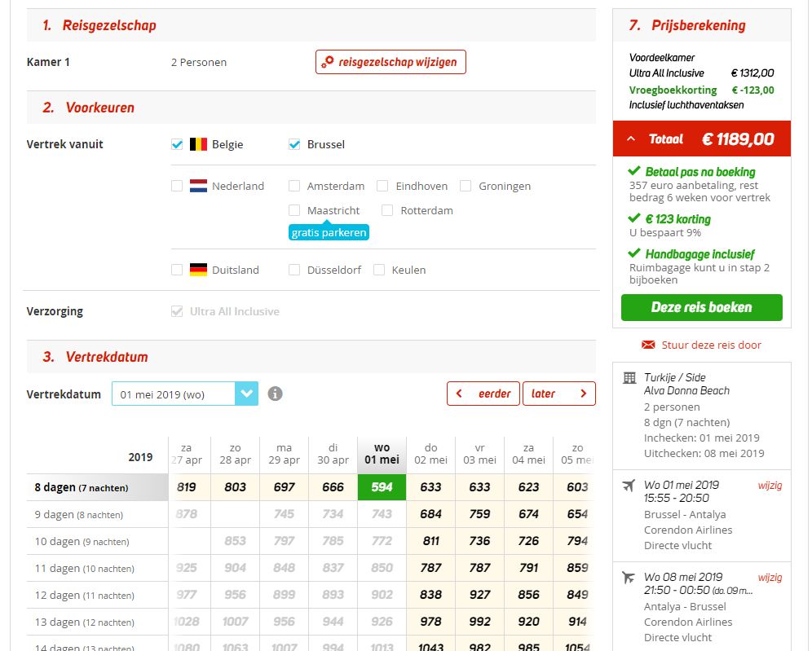Viewport: 812px width, 651px height.
Task: Click the Dutch flag icon
Action: pyautogui.click(x=198, y=186)
